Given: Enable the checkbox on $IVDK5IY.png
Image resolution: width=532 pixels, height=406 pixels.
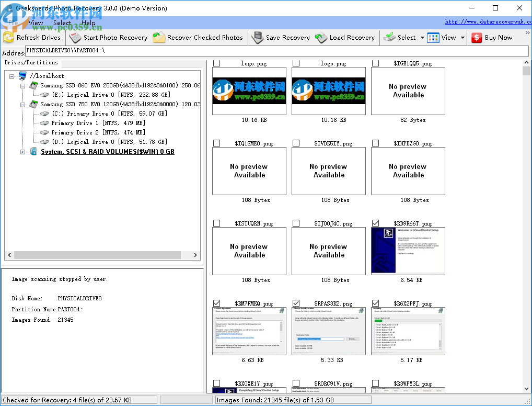Looking at the screenshot, I should 296,143.
